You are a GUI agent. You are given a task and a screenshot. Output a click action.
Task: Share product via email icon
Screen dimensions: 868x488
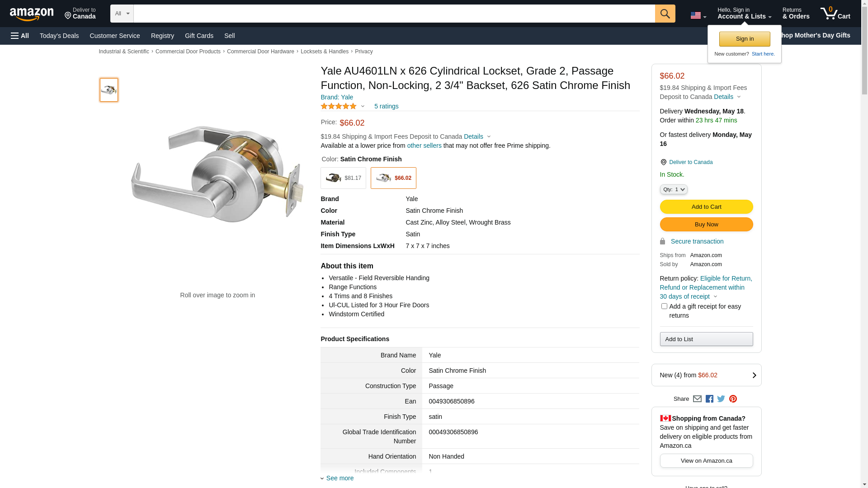point(697,399)
